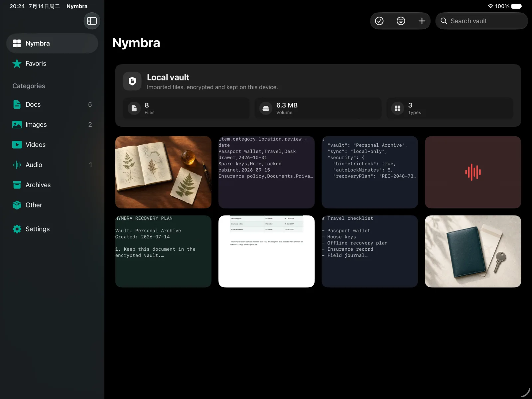The height and width of the screenshot is (399, 532).
Task: Open the Travel checklist card
Action: click(x=370, y=251)
